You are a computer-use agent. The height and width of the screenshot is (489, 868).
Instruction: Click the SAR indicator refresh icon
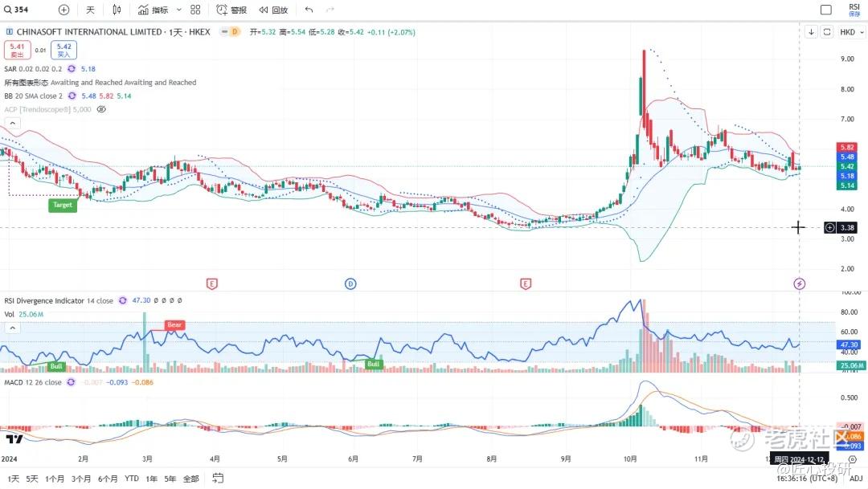(x=72, y=68)
